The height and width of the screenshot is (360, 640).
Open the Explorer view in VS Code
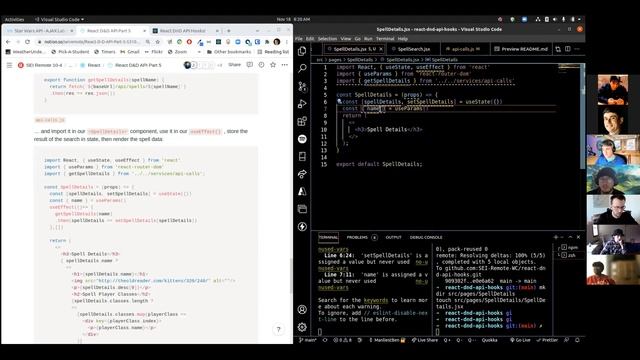302,51
